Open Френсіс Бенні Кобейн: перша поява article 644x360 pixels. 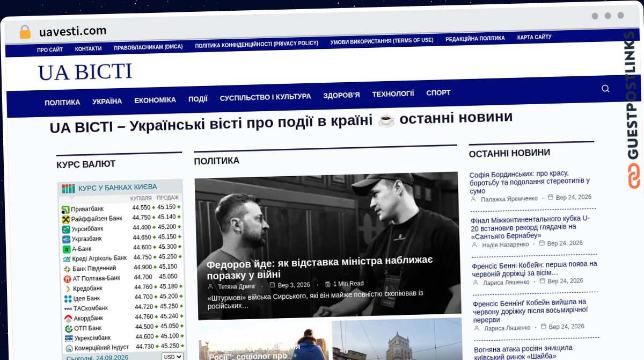pos(534,268)
